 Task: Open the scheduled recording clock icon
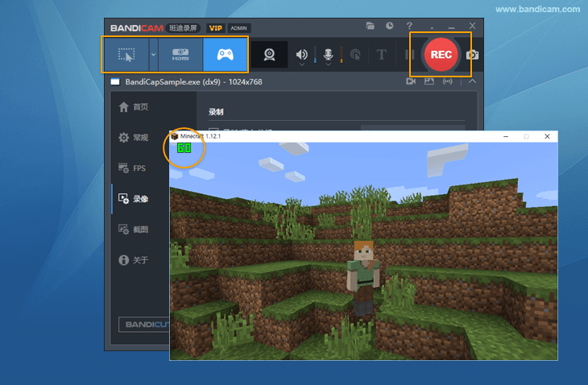(x=390, y=26)
